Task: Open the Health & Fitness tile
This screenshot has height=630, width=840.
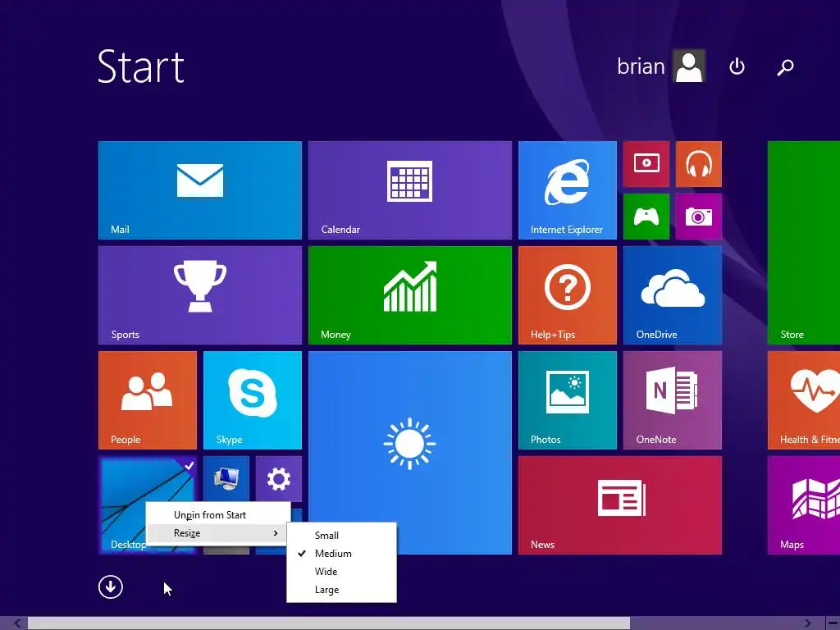Action: click(804, 400)
